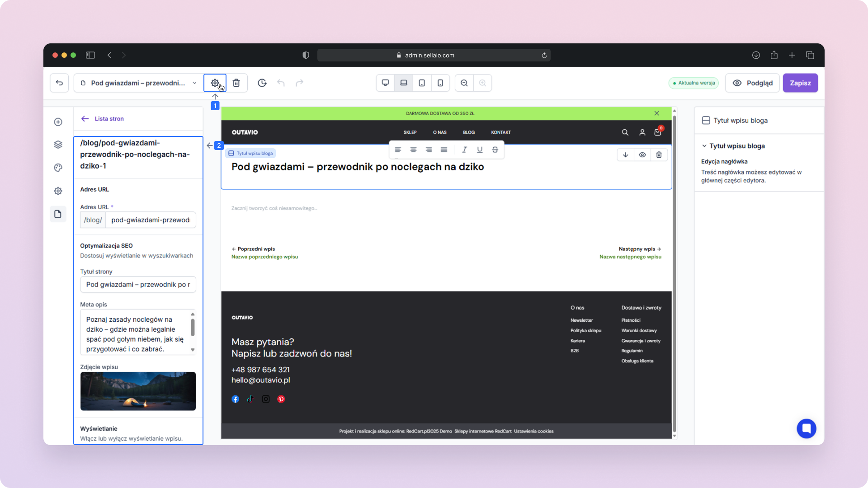Center align the blog title text
Viewport: 868px width, 488px height.
413,150
